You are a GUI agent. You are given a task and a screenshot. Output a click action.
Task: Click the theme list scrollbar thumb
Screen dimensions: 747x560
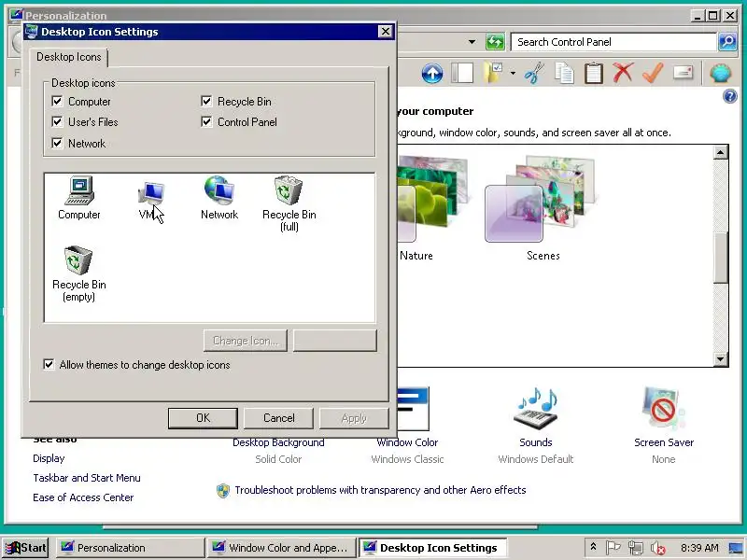720,258
